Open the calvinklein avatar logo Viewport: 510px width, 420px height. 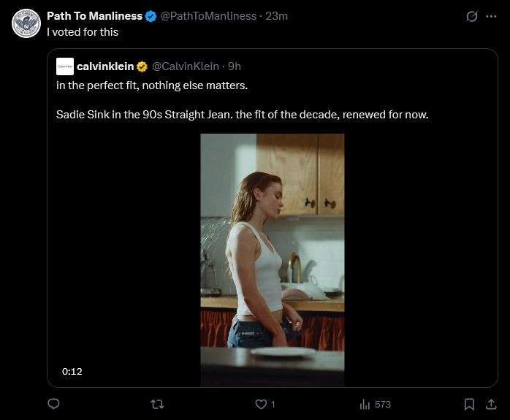pyautogui.click(x=65, y=66)
